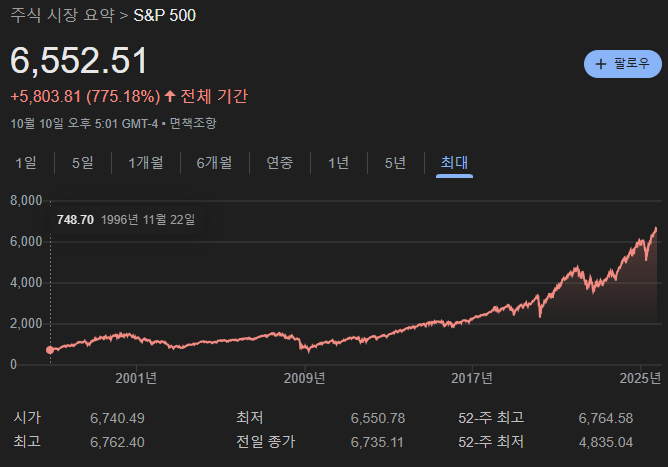This screenshot has width=668, height=467.
Task: Click the 2017년 x-axis label
Action: point(472,377)
